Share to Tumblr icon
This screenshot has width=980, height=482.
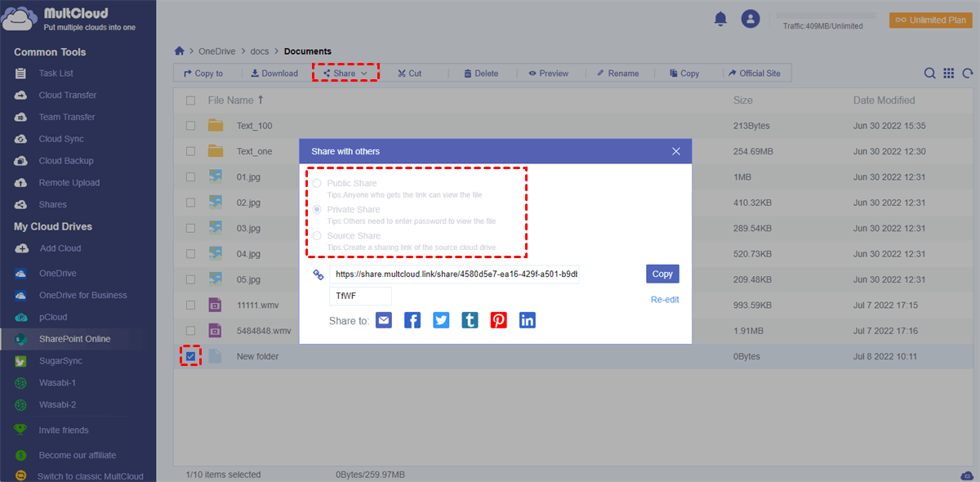click(470, 320)
